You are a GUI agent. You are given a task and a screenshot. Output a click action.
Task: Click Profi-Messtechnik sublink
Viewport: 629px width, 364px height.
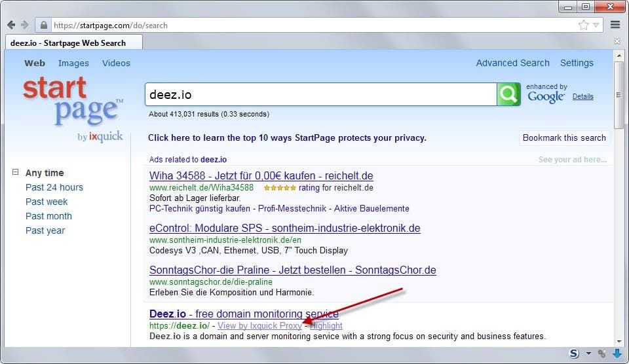292,208
